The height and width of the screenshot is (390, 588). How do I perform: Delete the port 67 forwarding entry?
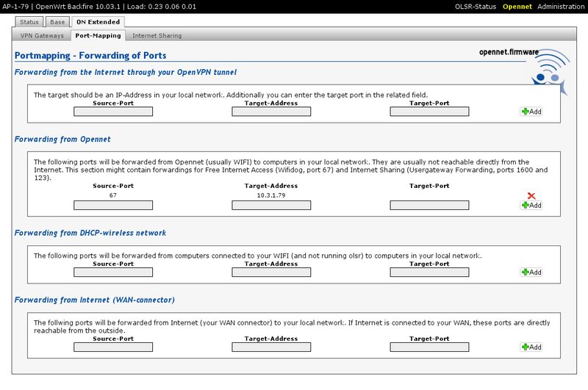point(531,195)
